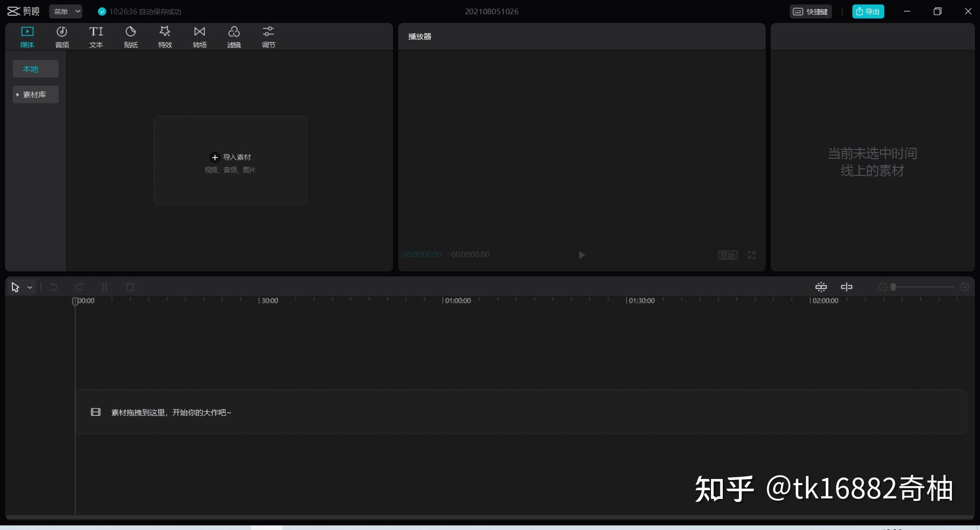The image size is (980, 530).
Task: Open the 菜单 dropdown menu
Action: pos(66,11)
